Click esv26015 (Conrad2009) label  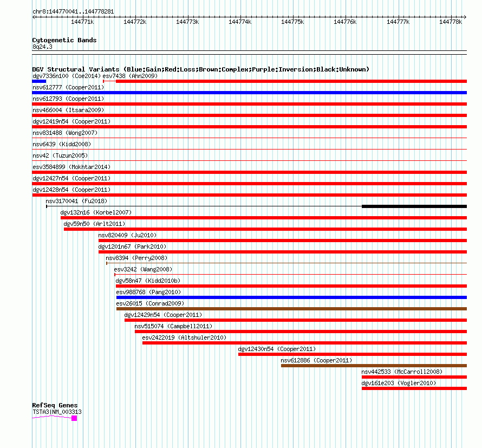coord(150,303)
